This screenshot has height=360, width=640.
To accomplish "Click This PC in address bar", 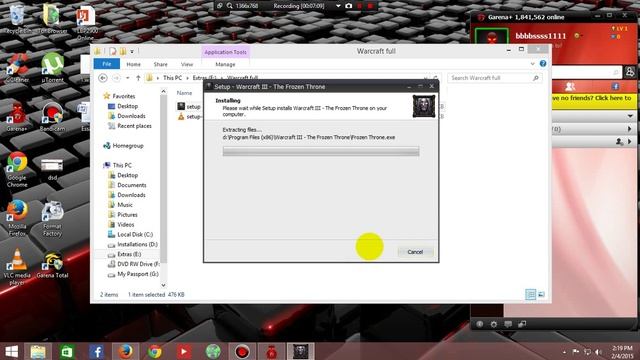I will click(172, 78).
